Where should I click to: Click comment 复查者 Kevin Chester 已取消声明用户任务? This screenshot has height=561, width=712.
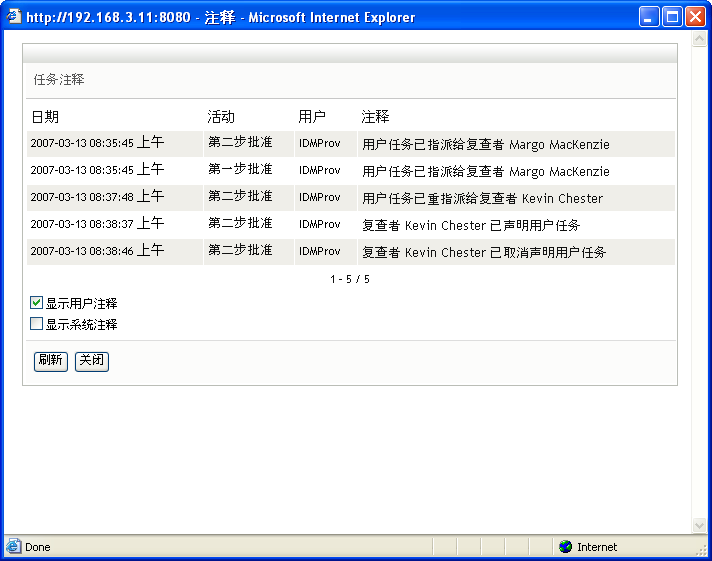click(484, 252)
